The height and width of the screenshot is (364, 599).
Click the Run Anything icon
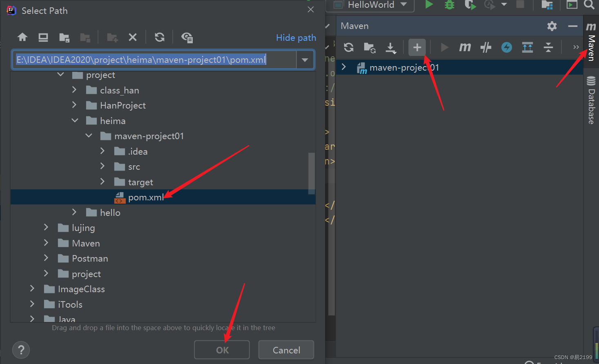click(x=572, y=4)
